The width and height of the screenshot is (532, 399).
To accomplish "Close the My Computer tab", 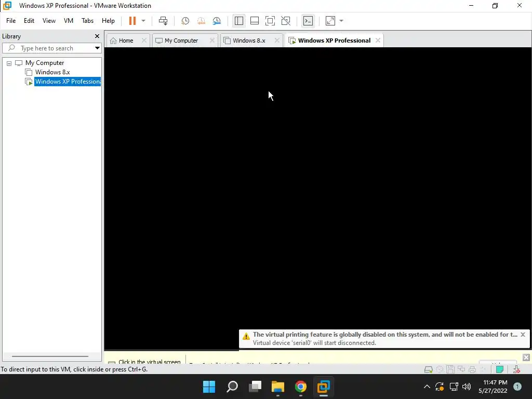I will tap(212, 41).
